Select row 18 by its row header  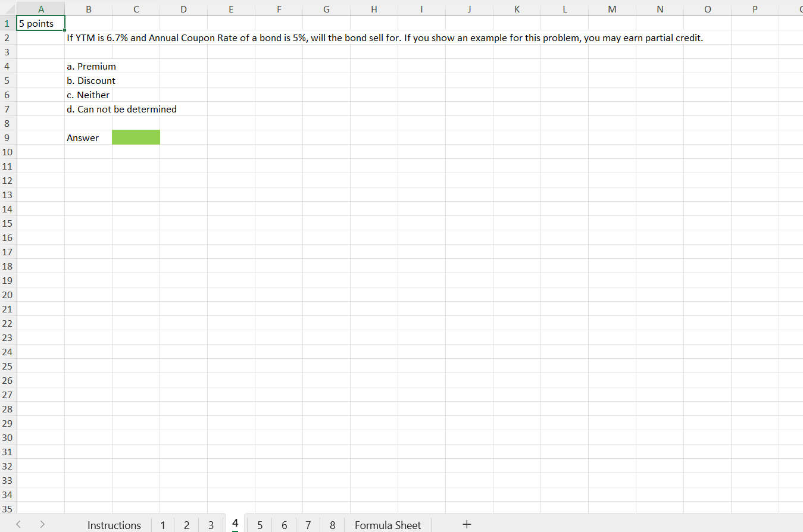pos(8,266)
